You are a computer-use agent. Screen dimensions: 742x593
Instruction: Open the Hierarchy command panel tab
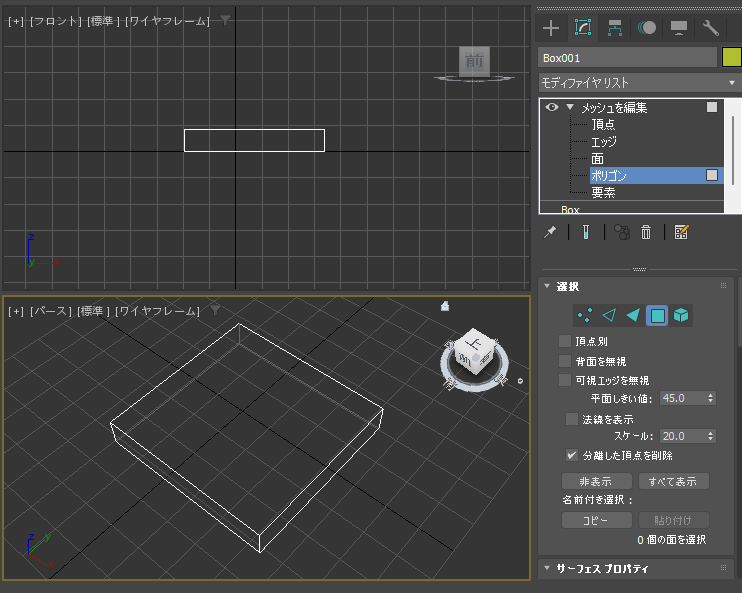click(x=614, y=28)
